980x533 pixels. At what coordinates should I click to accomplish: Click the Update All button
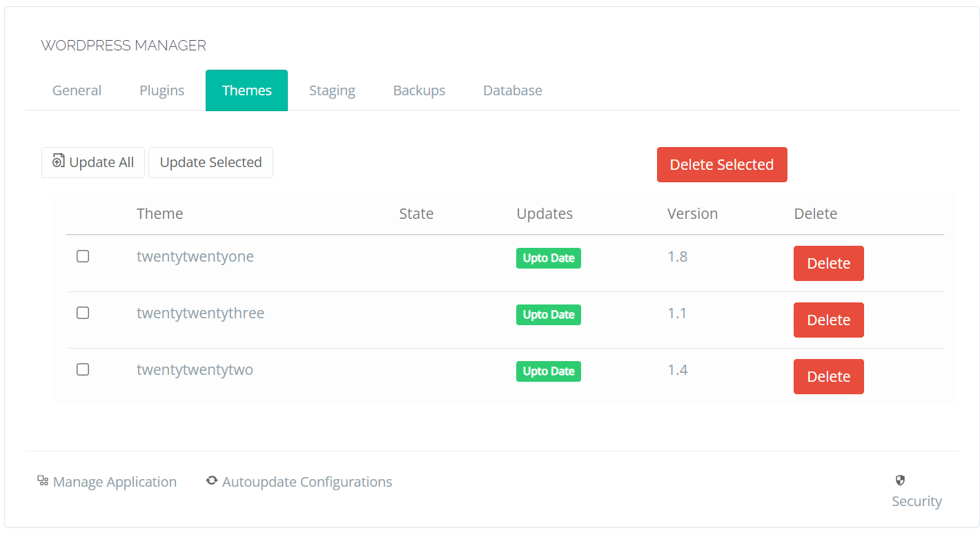point(93,162)
